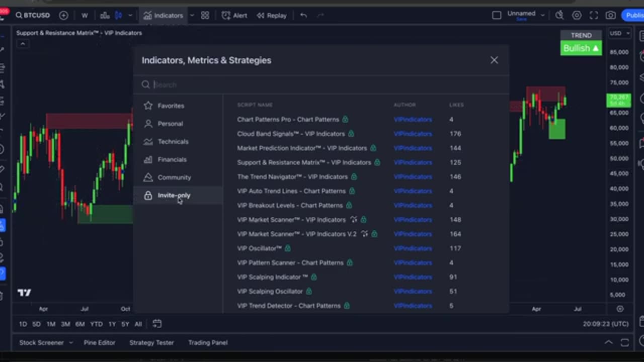This screenshot has height=362, width=644.
Task: Open the Pine Editor tab
Action: [x=99, y=343]
